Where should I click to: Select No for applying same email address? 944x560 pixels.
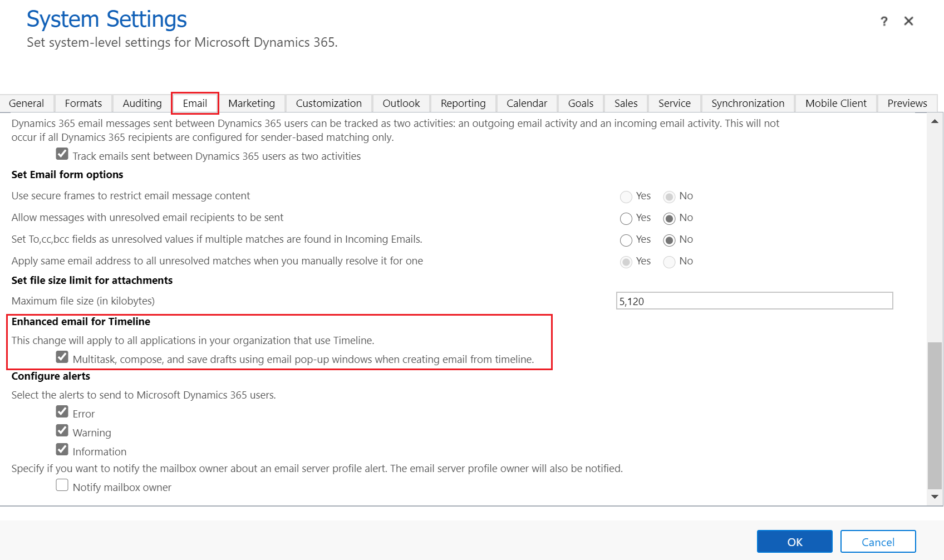(x=668, y=262)
